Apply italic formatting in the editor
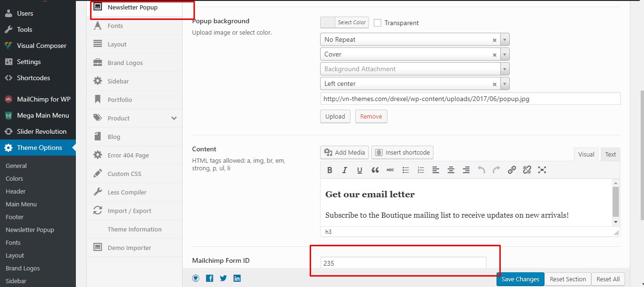 [345, 170]
